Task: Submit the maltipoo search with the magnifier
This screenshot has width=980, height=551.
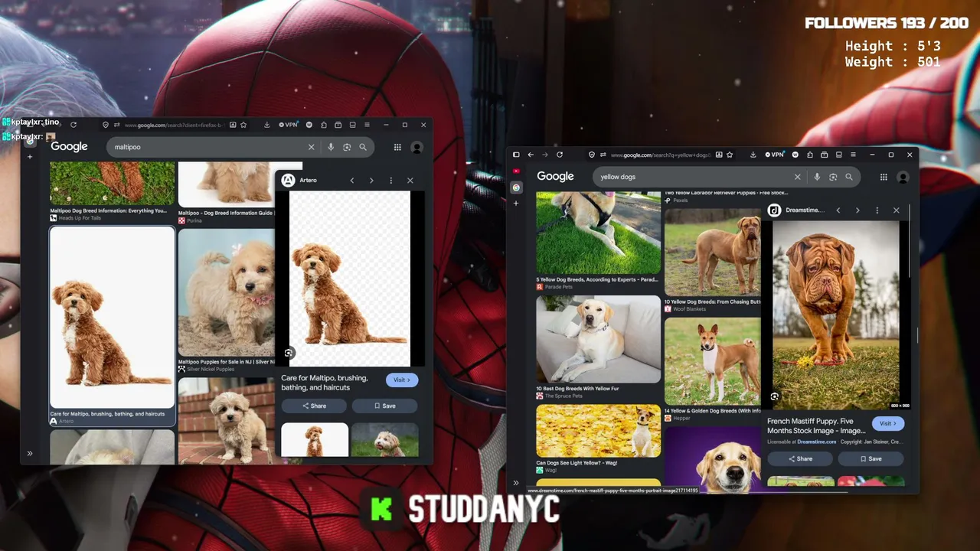Action: click(363, 147)
